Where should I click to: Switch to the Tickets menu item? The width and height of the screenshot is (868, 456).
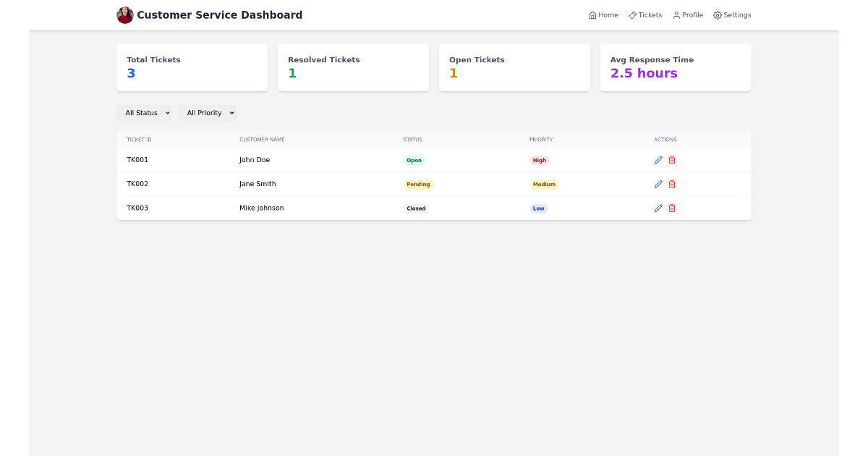click(645, 14)
